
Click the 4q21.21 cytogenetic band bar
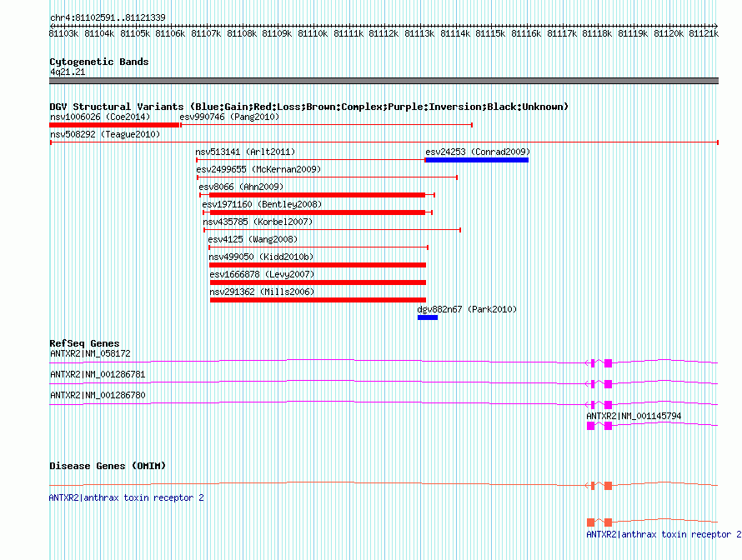(384, 81)
